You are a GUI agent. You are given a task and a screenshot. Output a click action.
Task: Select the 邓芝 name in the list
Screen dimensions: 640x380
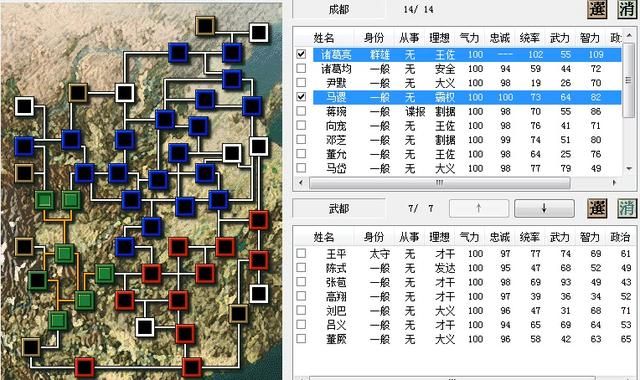point(336,140)
